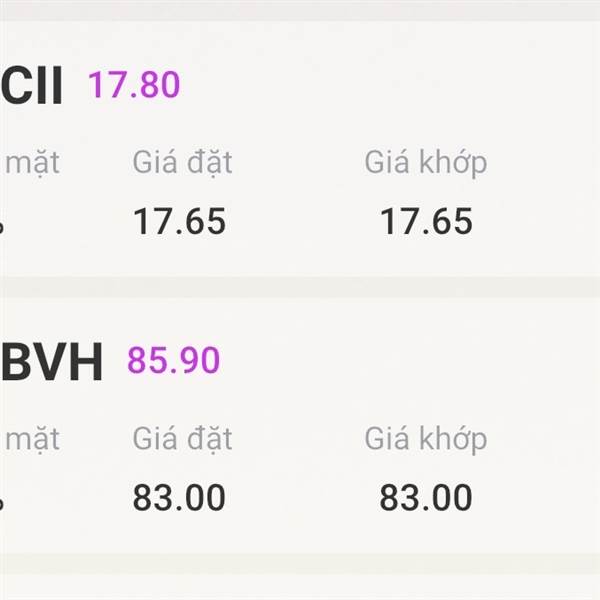The width and height of the screenshot is (600, 600).
Task: Select the Giá khớp label in BVH order
Action: tap(426, 439)
